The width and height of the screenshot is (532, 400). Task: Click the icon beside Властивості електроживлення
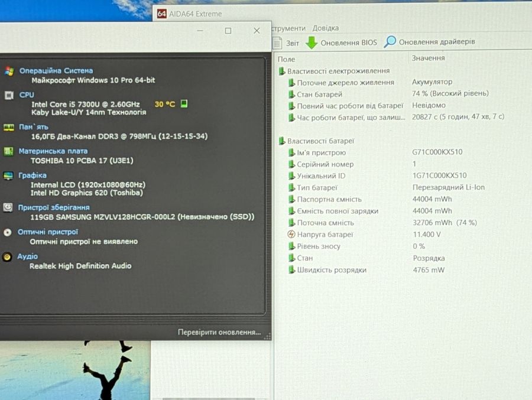pyautogui.click(x=281, y=71)
